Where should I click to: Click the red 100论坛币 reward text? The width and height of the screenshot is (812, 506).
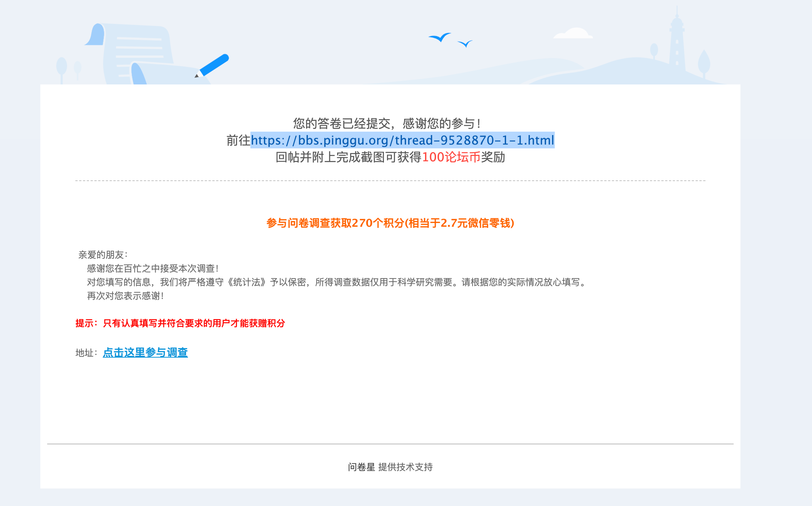pos(451,157)
